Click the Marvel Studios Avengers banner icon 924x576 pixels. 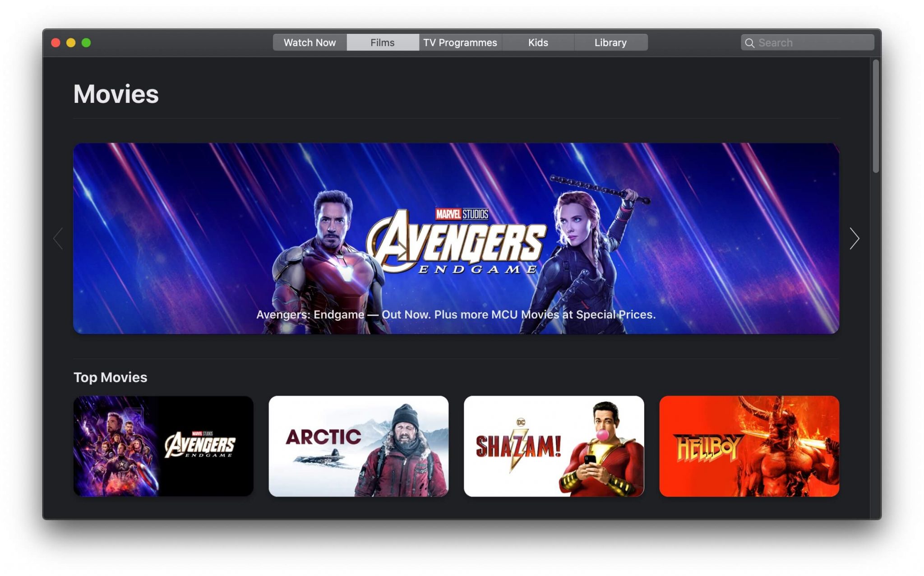click(x=461, y=235)
